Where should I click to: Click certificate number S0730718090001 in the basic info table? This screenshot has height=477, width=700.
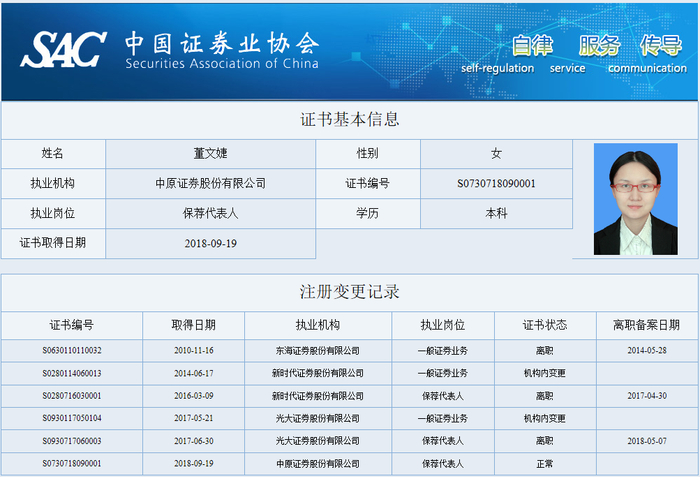click(496, 184)
